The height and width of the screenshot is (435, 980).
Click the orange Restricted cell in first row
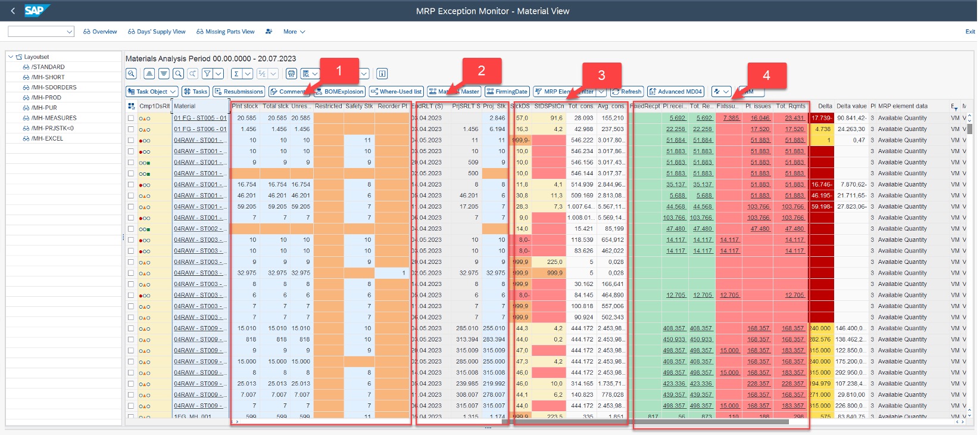click(x=329, y=118)
